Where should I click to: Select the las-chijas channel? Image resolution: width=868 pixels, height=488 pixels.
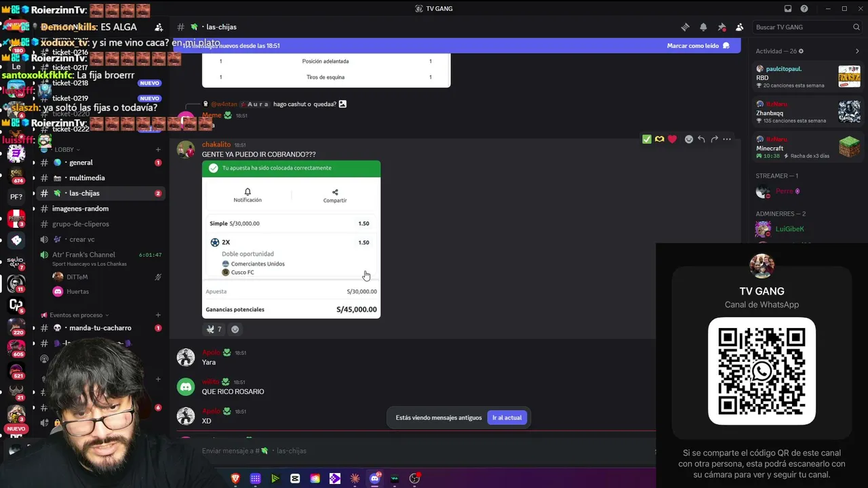click(100, 193)
